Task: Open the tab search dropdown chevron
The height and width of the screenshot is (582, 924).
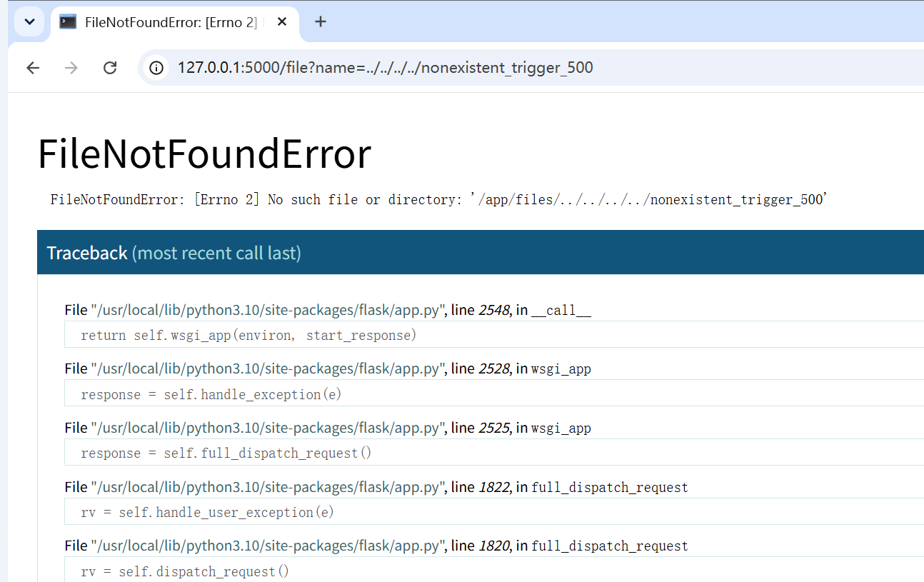Action: (29, 21)
